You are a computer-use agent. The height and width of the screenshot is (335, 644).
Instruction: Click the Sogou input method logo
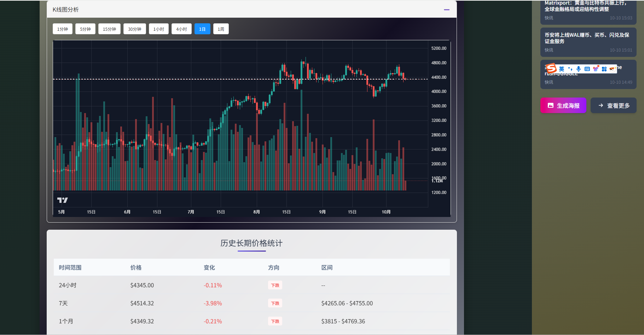[x=551, y=68]
